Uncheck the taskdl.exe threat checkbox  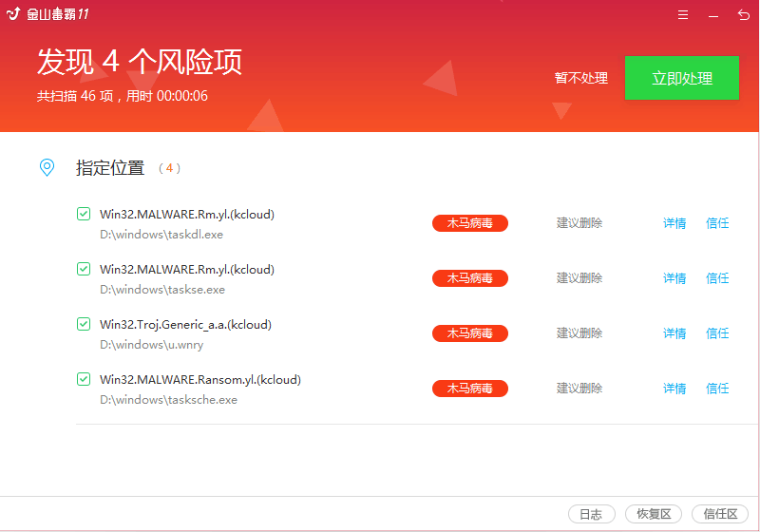pyautogui.click(x=84, y=214)
